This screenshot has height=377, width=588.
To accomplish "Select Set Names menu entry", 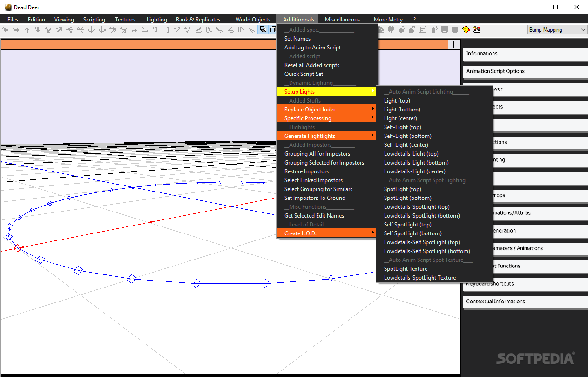I will coord(297,39).
